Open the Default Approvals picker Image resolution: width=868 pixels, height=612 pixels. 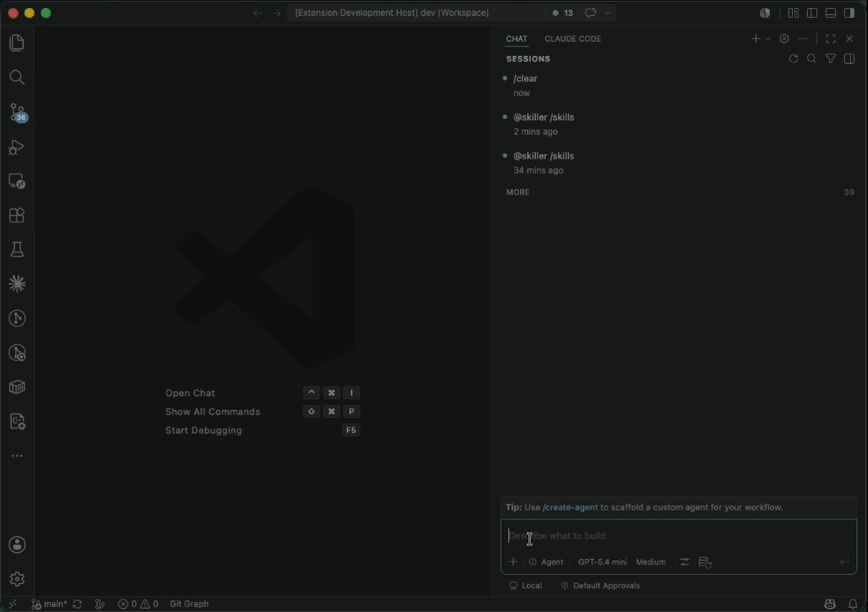600,585
